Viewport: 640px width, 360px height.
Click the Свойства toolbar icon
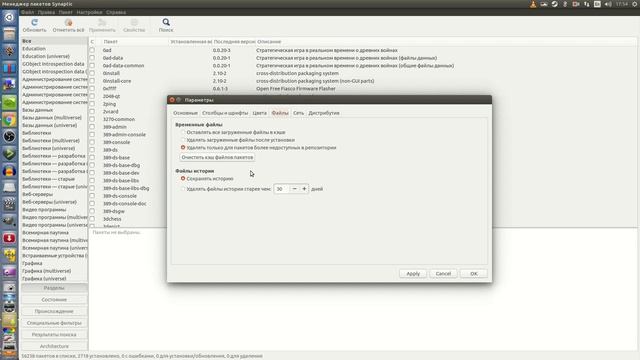click(134, 22)
